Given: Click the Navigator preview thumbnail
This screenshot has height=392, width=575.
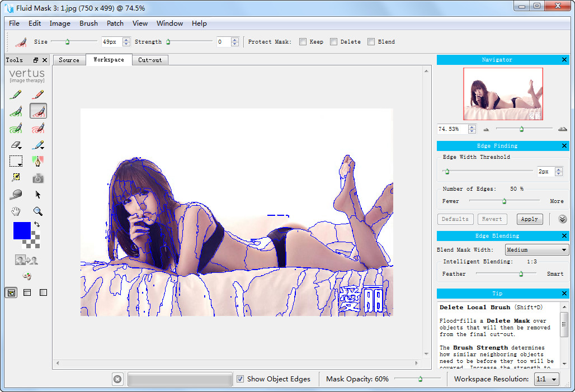Looking at the screenshot, I should (503, 94).
